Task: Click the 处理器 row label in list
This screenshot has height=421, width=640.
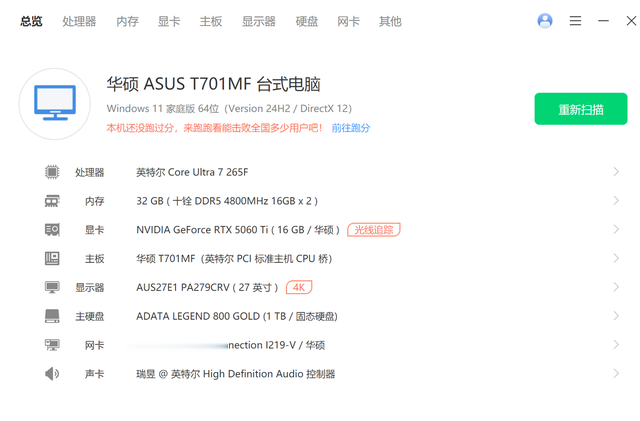Action: (x=89, y=172)
